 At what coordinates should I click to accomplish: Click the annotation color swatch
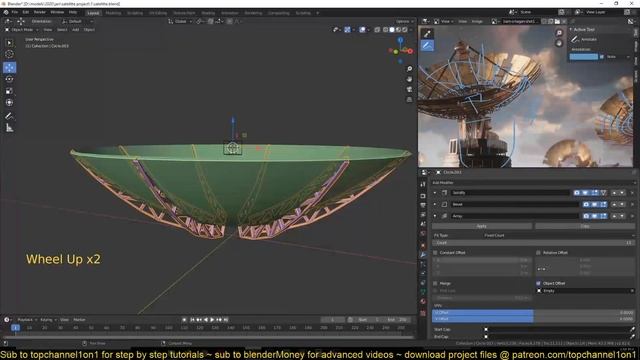(x=584, y=57)
